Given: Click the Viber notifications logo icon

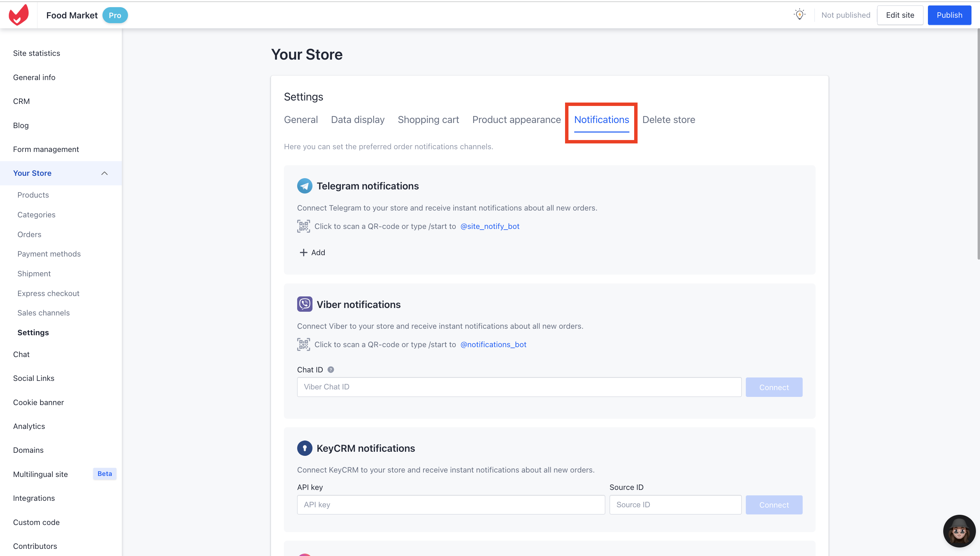Looking at the screenshot, I should point(304,304).
